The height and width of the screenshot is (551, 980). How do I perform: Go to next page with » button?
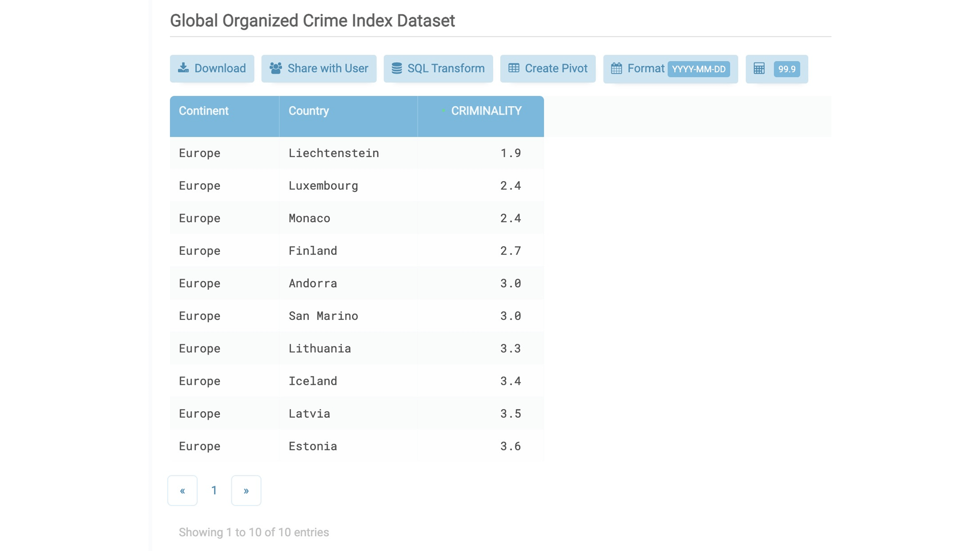click(x=246, y=490)
